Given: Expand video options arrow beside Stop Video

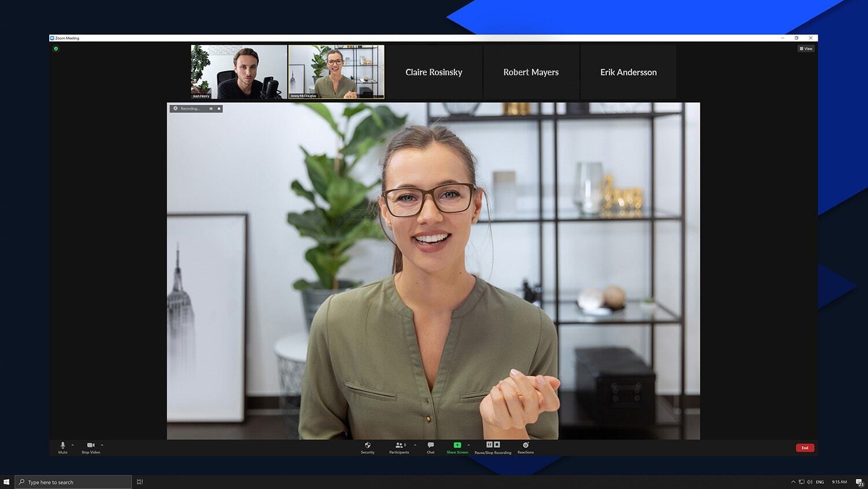Looking at the screenshot, I should (x=102, y=445).
